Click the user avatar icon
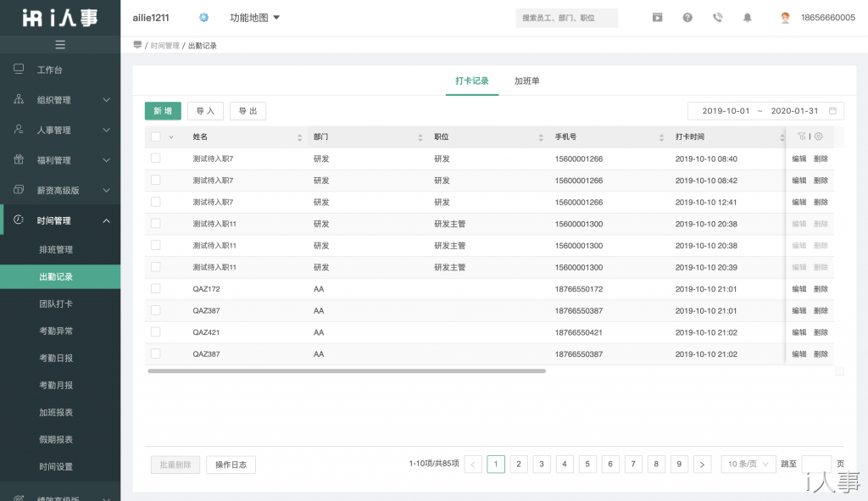 coord(785,18)
